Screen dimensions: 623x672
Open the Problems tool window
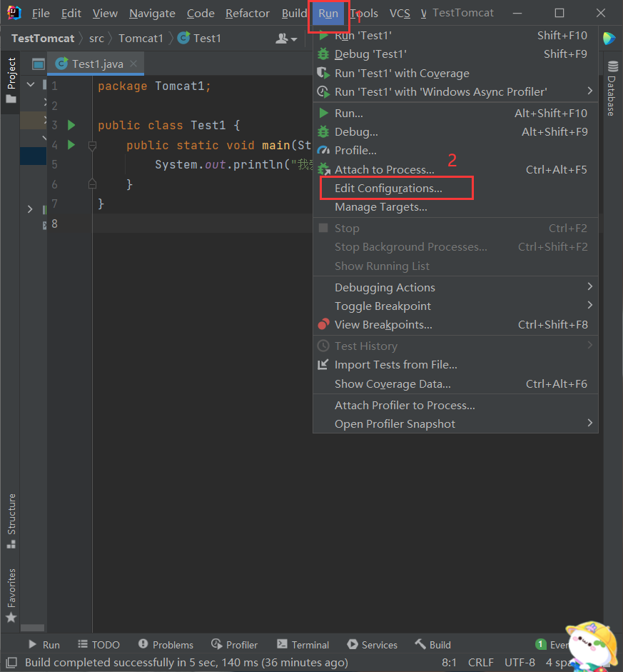point(166,644)
